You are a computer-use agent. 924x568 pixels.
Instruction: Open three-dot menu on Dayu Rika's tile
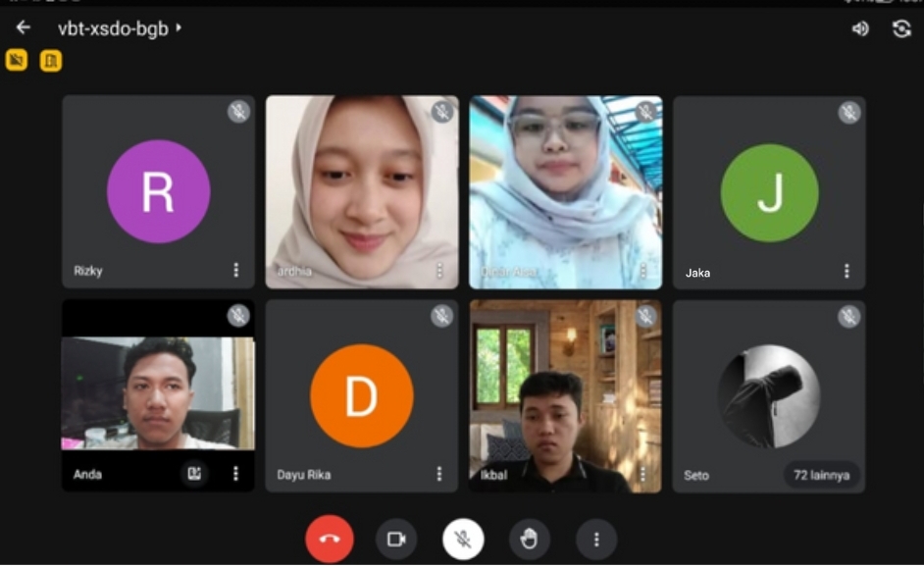(439, 474)
